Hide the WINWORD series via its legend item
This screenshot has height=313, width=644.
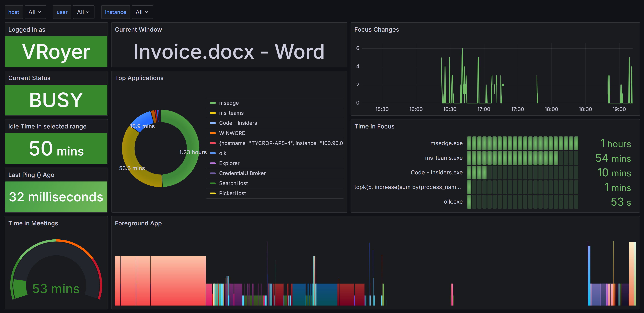pyautogui.click(x=232, y=133)
